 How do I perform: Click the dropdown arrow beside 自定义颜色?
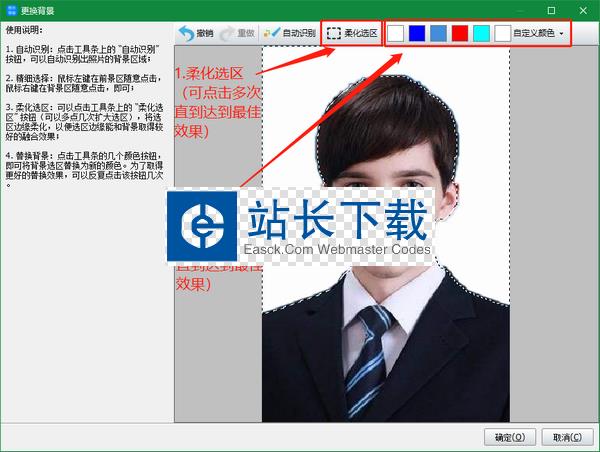[562, 33]
